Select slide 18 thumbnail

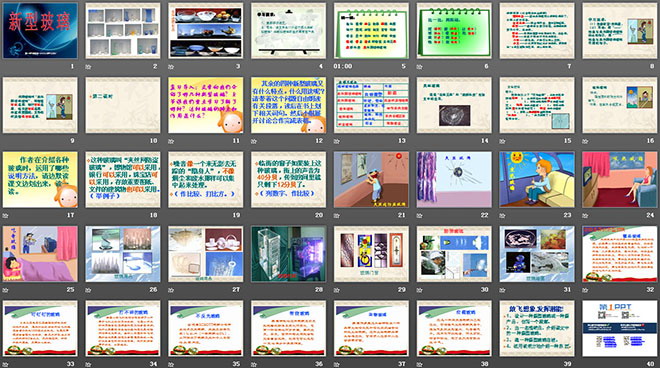(123, 179)
